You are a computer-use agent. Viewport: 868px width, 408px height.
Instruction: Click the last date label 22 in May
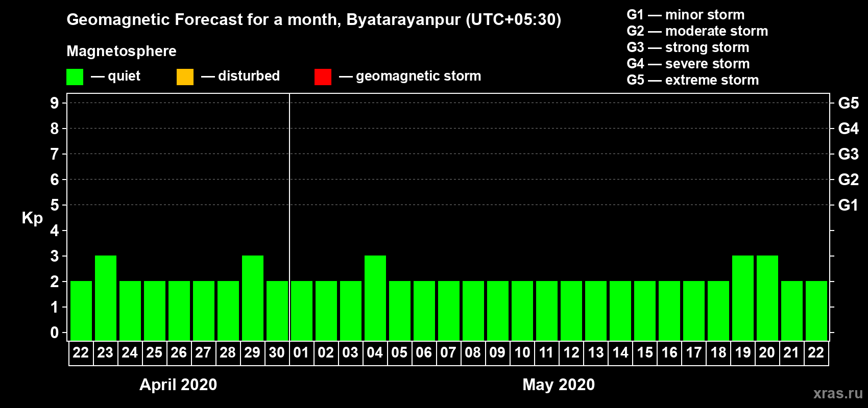tap(816, 352)
